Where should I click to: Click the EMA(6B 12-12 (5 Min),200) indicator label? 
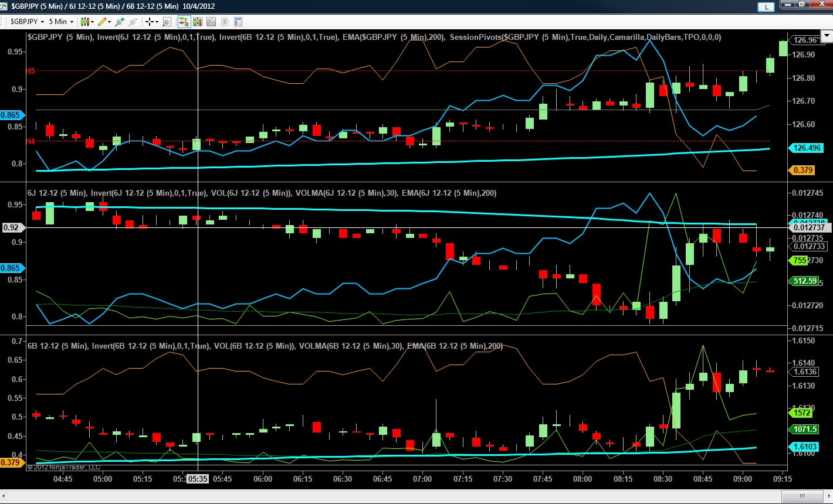[x=455, y=346]
